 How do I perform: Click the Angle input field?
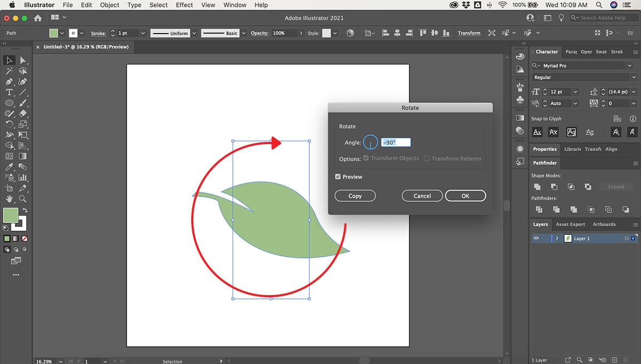396,143
